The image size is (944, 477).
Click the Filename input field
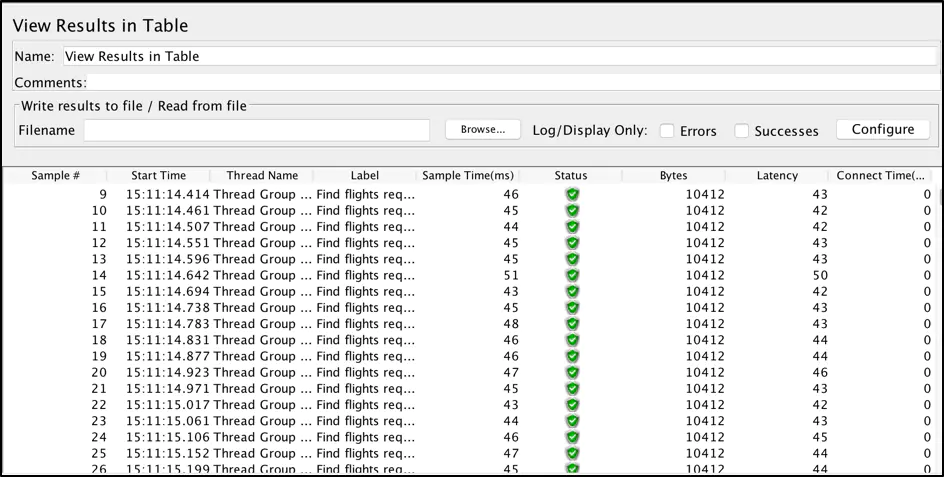[x=256, y=130]
